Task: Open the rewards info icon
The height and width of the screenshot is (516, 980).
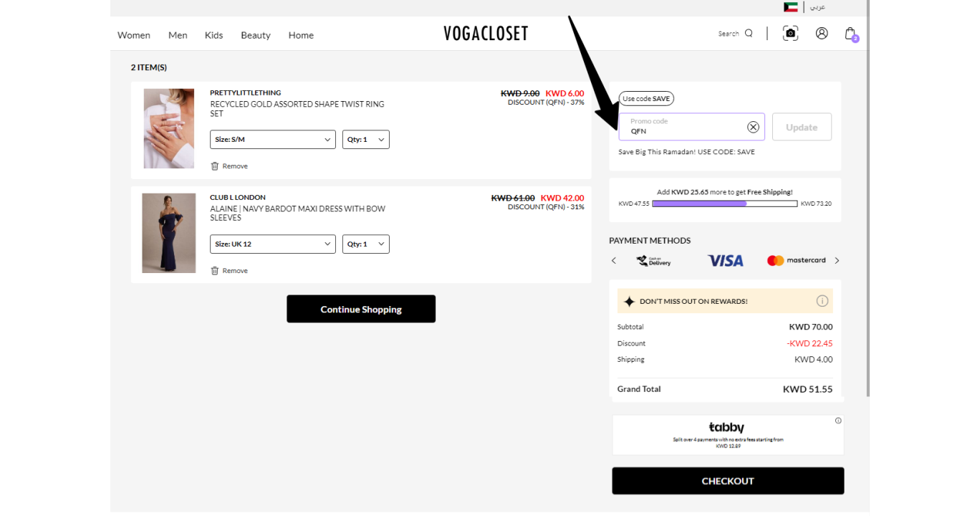Action: (822, 301)
